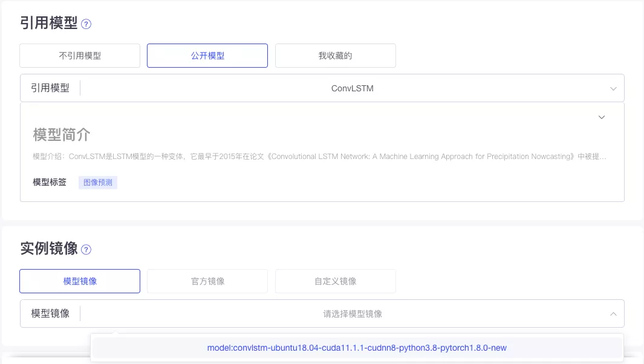Switch to the 我收藏的 tab

pyautogui.click(x=336, y=55)
